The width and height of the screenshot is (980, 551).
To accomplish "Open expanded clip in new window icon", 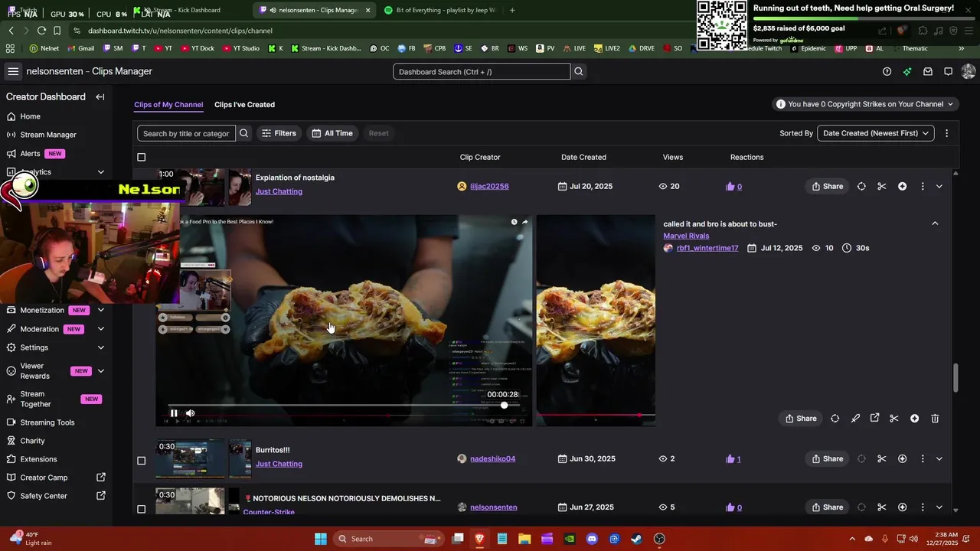I will click(875, 418).
